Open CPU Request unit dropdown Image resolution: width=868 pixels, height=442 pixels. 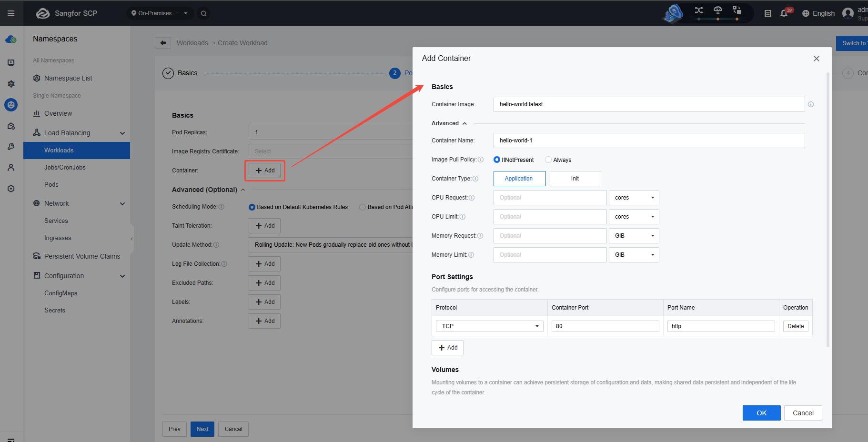(x=634, y=198)
